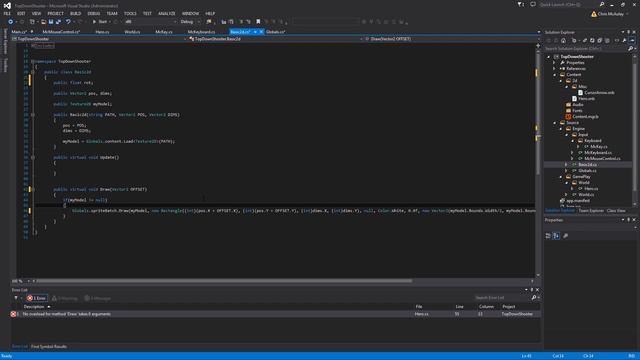Click the Visual Studio logo icon
Viewport: 640px width, 360px height.
[7, 5]
